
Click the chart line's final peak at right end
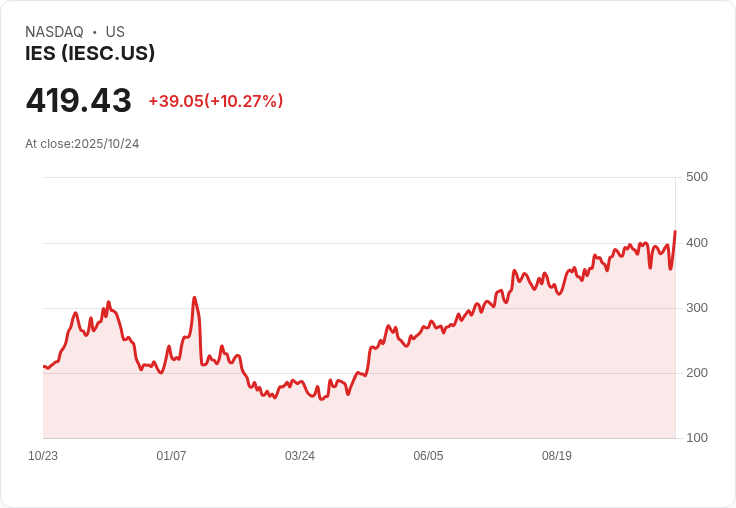(675, 232)
